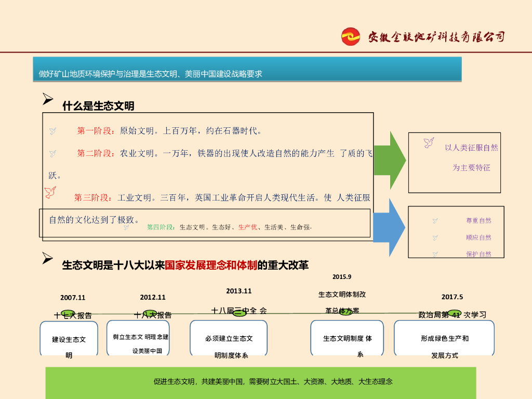The height and width of the screenshot is (399, 532).
Task: Click the red circular company logo
Action: (x=351, y=37)
